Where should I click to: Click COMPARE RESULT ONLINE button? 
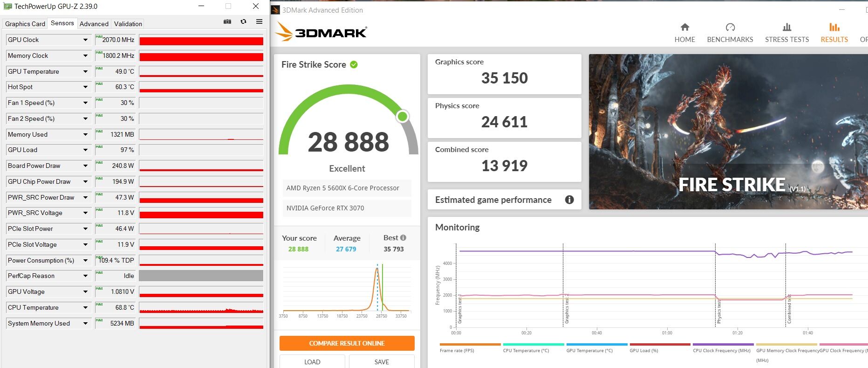tap(347, 343)
